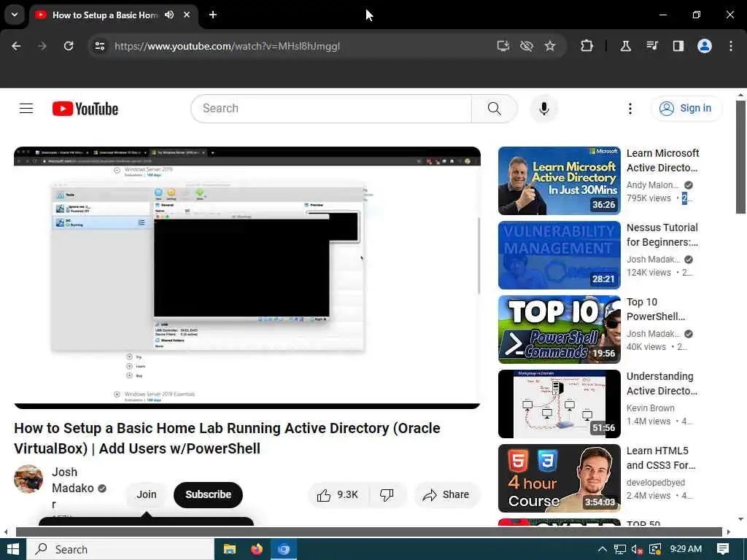Image resolution: width=747 pixels, height=560 pixels.
Task: Open Josh Madakor channel avatar
Action: click(x=28, y=479)
